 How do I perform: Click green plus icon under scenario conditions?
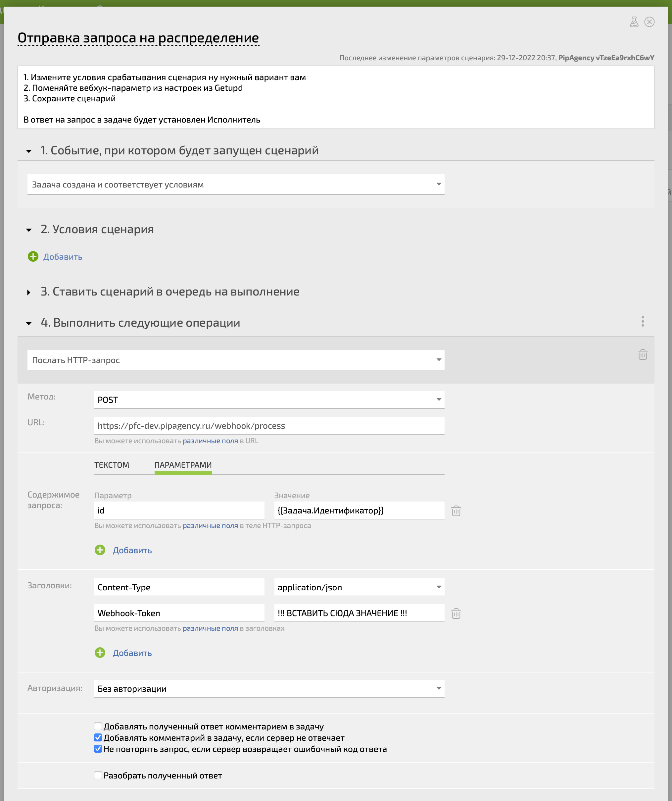coord(33,256)
